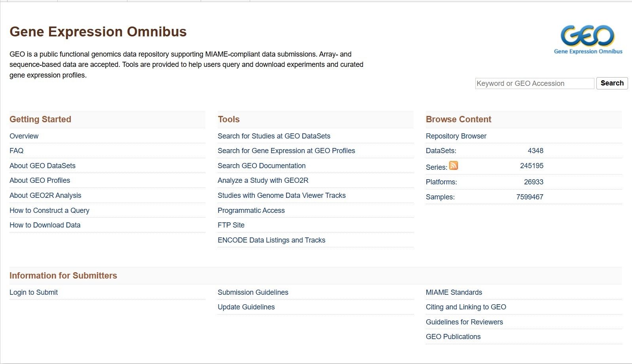The image size is (632, 364).
Task: Open Submission Guidelines
Action: click(253, 292)
